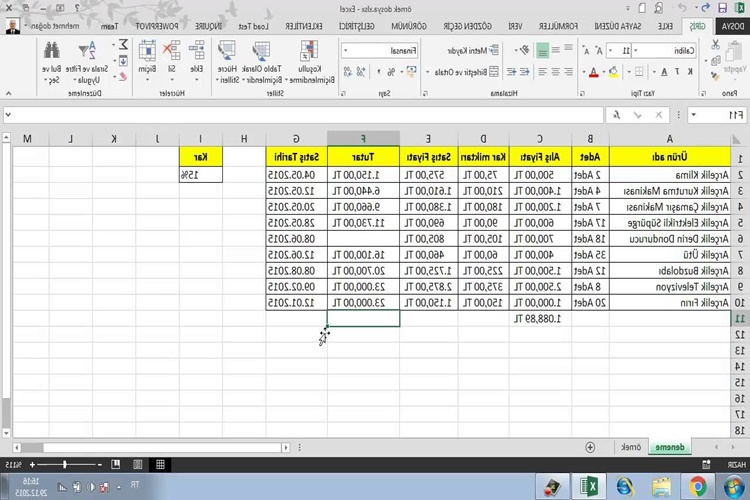Apply the percent style format
This screenshot has width=750, height=500.
click(x=391, y=72)
